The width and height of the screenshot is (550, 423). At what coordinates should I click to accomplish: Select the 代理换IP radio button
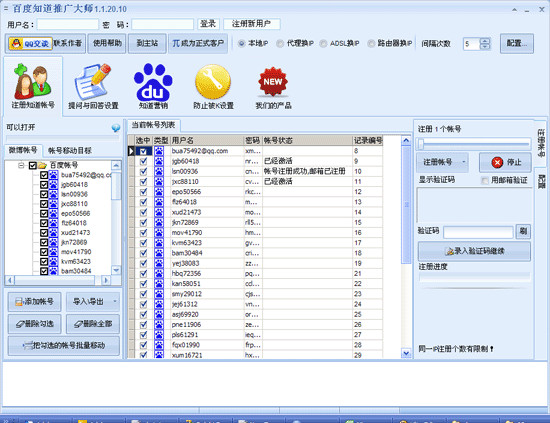[280, 43]
